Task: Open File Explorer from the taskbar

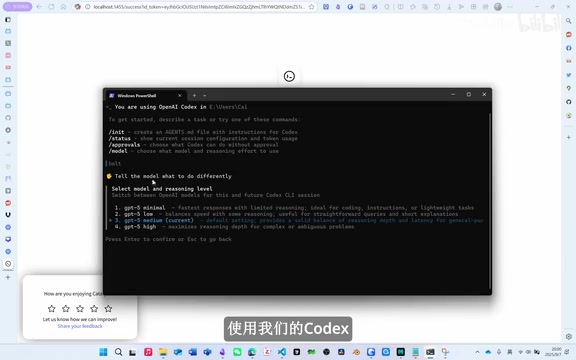Action: click(163, 352)
